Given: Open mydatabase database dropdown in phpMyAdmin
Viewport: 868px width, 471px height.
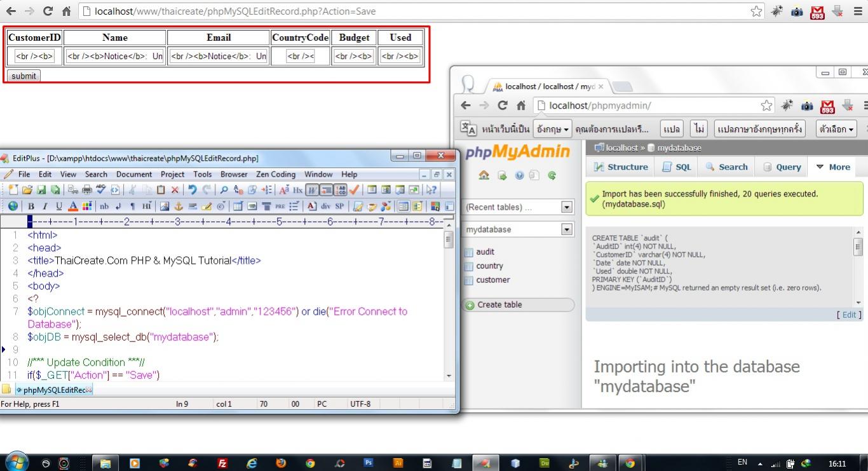Looking at the screenshot, I should (519, 229).
